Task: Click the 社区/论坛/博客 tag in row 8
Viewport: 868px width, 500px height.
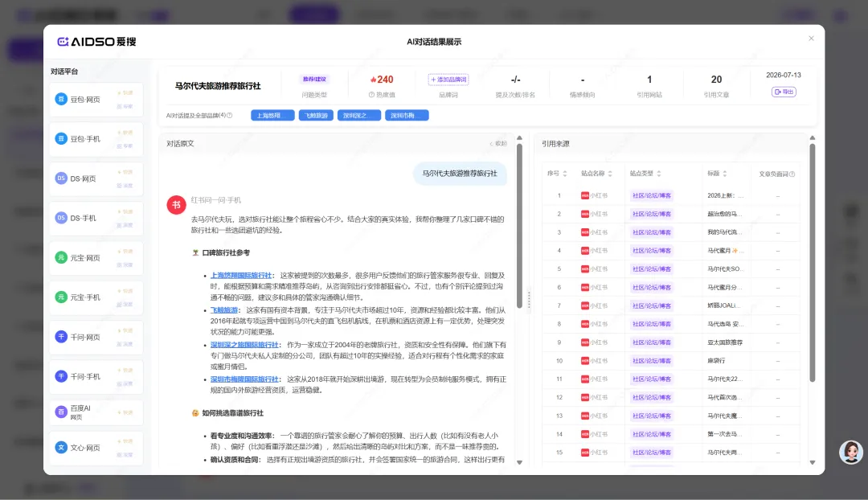Action: click(652, 324)
